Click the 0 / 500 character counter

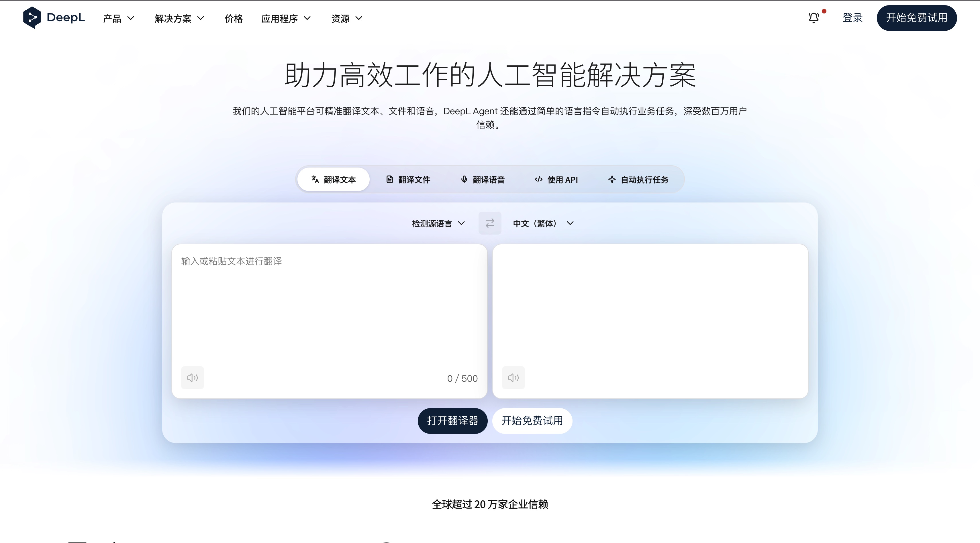(x=462, y=378)
